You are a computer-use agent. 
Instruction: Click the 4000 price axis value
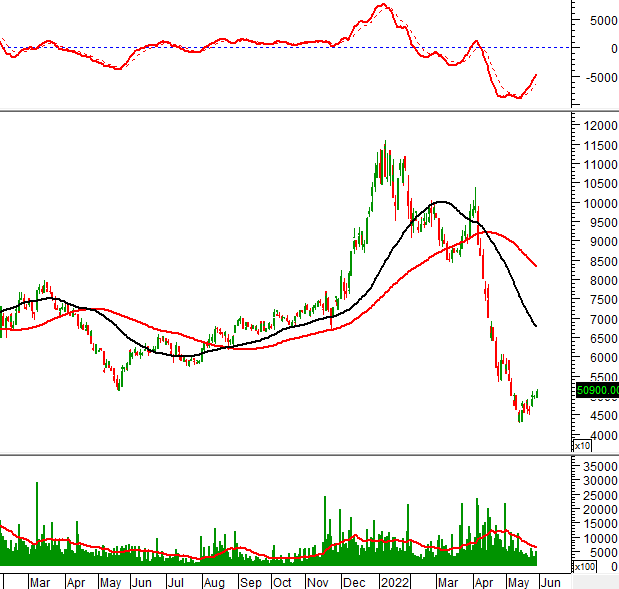(x=596, y=436)
